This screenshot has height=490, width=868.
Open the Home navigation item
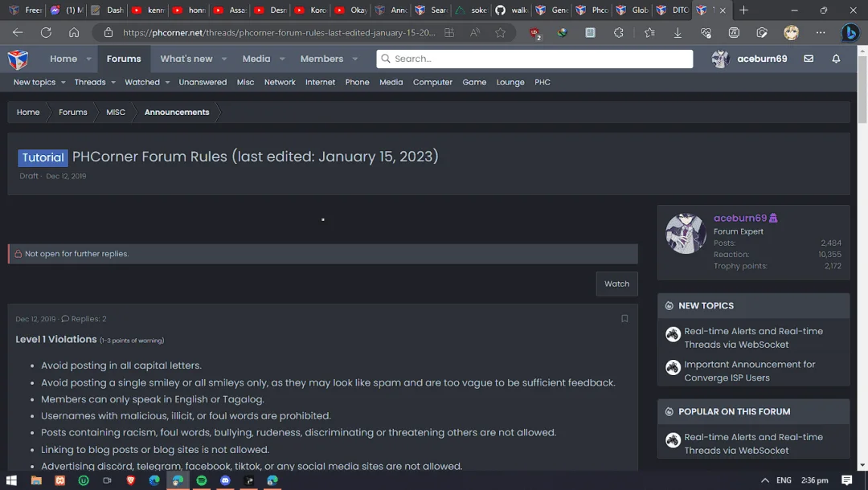click(x=63, y=59)
